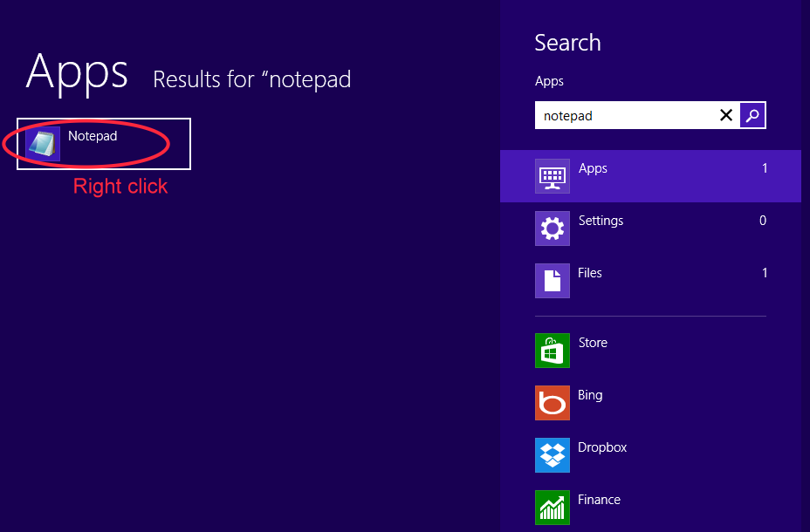810x532 pixels.
Task: Click the Search heading
Action: point(567,42)
